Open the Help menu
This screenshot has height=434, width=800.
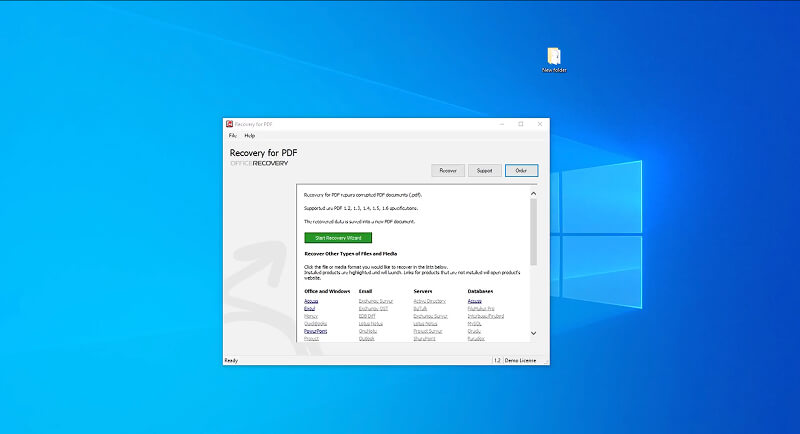pyautogui.click(x=250, y=135)
